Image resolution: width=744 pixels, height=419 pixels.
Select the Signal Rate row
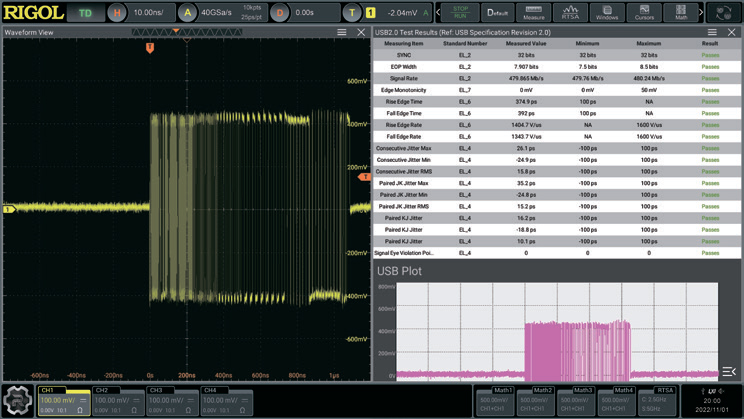click(x=557, y=78)
